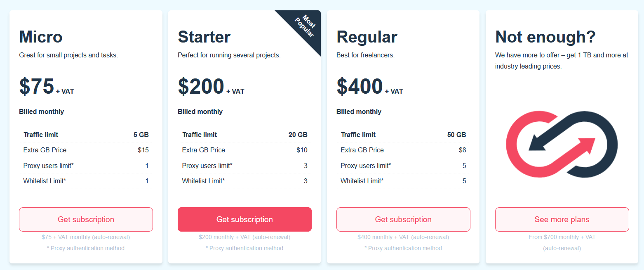
Task: Click Traffic limit row in Micro plan
Action: [86, 135]
